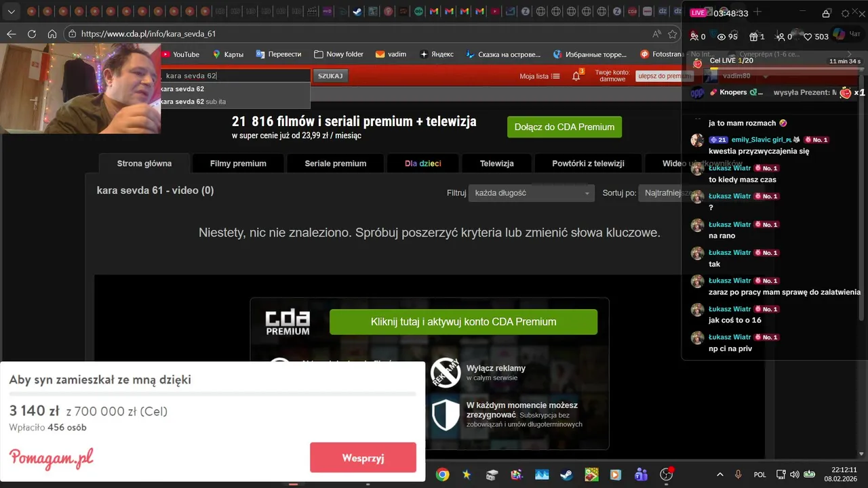Reload the current page
Screen dimensions: 868x488
coord(32,34)
